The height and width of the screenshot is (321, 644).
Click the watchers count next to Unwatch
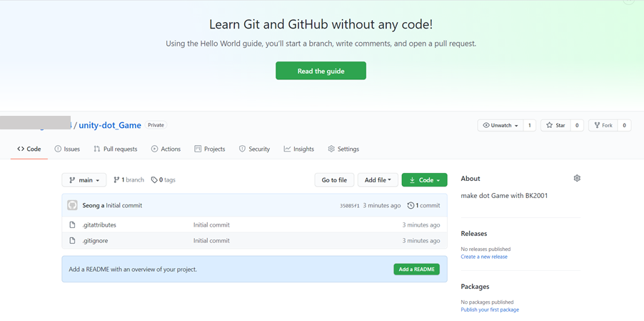530,125
